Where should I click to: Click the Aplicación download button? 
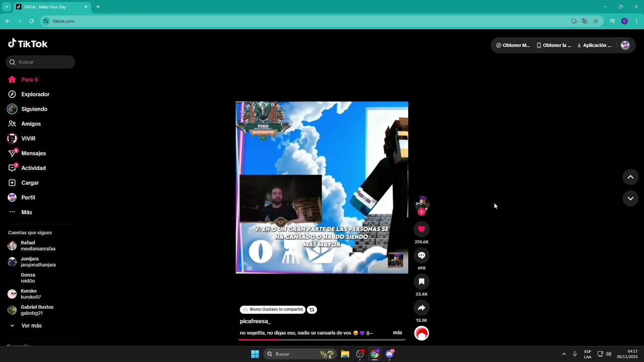click(594, 45)
